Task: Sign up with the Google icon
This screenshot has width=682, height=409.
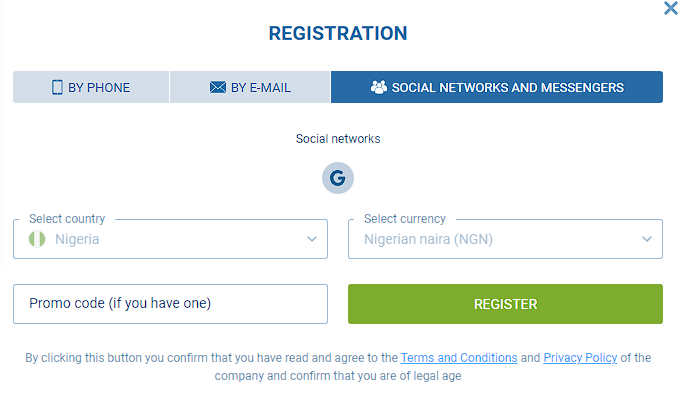Action: click(338, 179)
